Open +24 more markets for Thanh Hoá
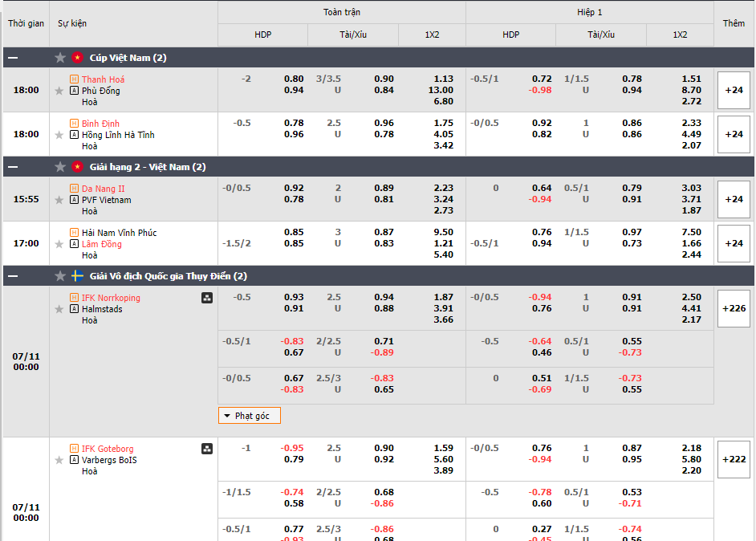This screenshot has width=756, height=541. click(x=734, y=90)
